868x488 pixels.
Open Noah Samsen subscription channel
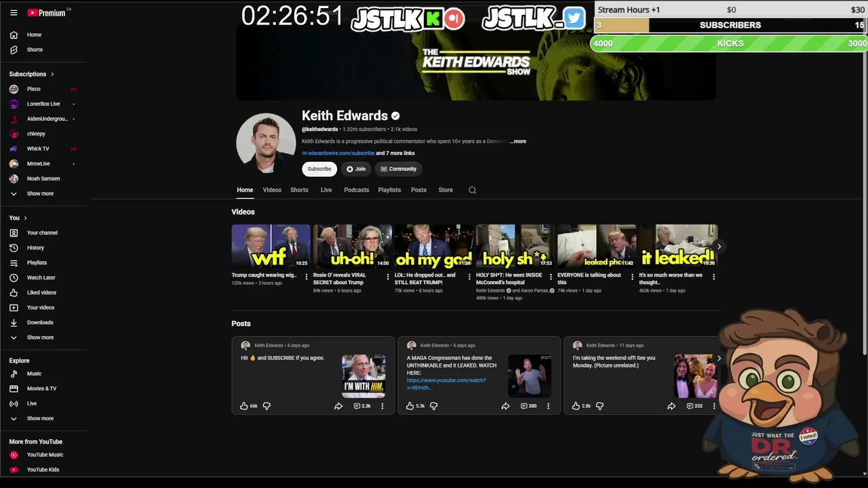(43, 179)
